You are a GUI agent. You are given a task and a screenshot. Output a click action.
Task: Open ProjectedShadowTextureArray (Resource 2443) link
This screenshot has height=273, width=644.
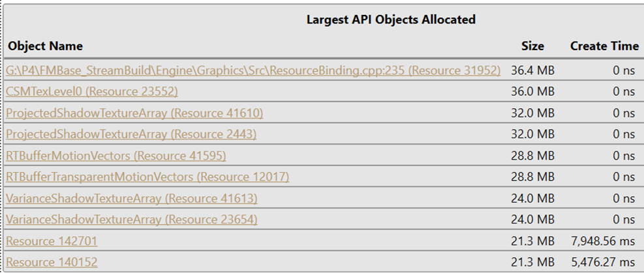point(131,134)
